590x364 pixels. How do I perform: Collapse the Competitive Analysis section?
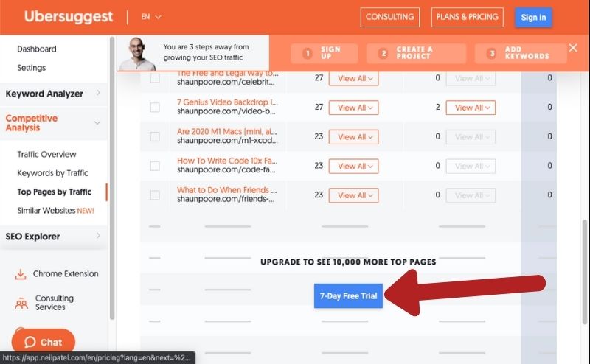coord(53,123)
